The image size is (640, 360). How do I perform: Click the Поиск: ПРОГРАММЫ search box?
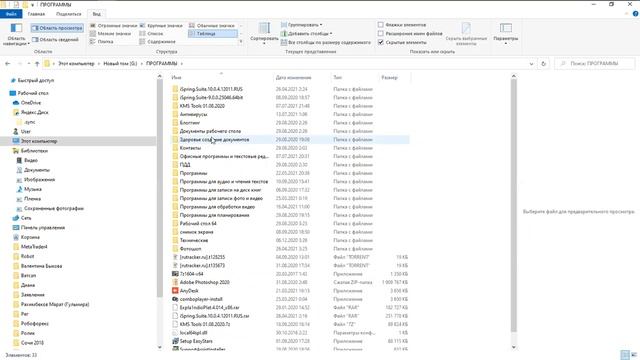coord(595,64)
